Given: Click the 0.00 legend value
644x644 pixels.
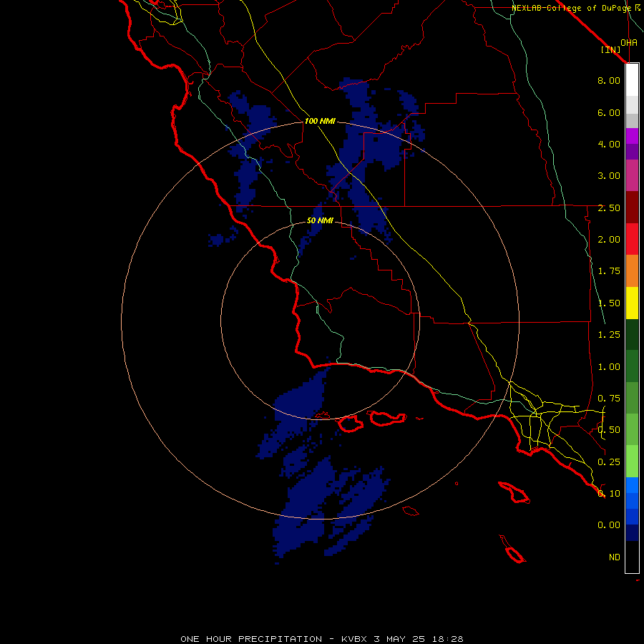Looking at the screenshot, I should pos(609,525).
